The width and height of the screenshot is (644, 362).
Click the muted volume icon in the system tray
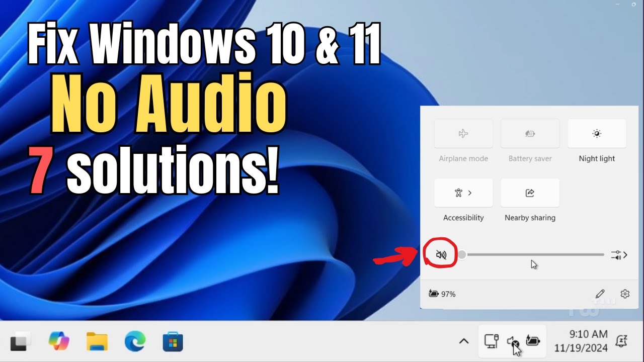click(513, 342)
